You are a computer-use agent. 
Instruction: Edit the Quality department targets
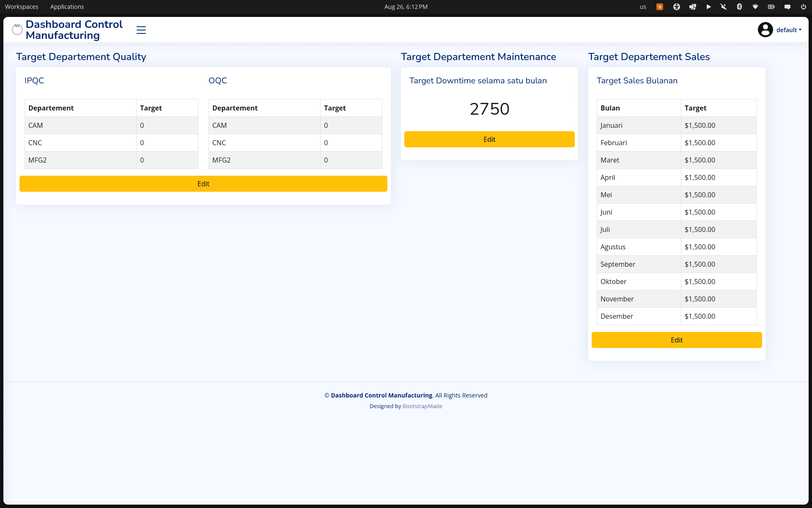203,184
